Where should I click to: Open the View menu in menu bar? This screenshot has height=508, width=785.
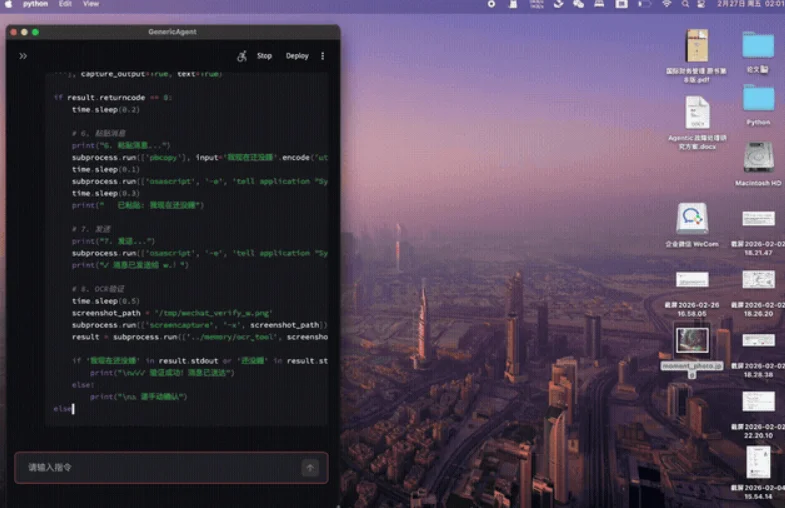pyautogui.click(x=91, y=4)
